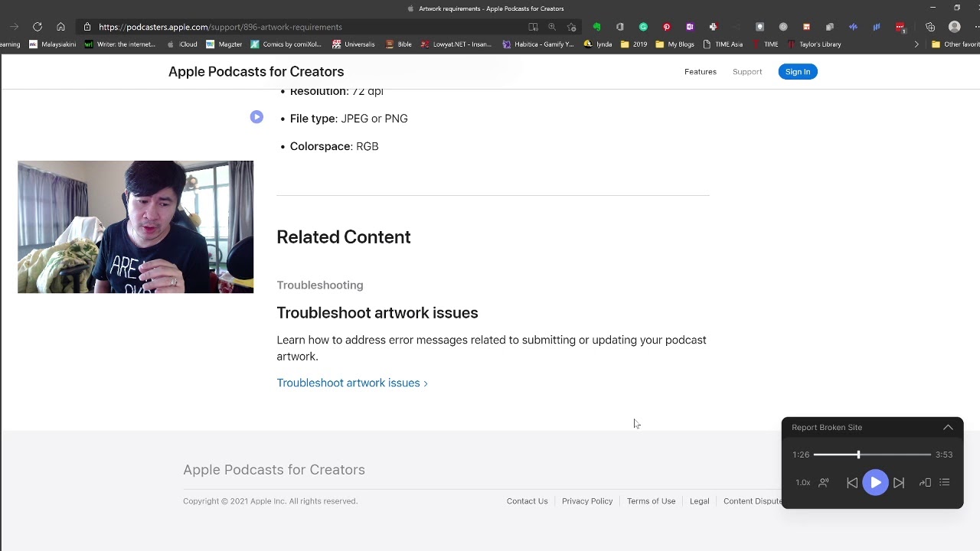Seek the audio progress slider
The width and height of the screenshot is (980, 551).
(x=872, y=455)
